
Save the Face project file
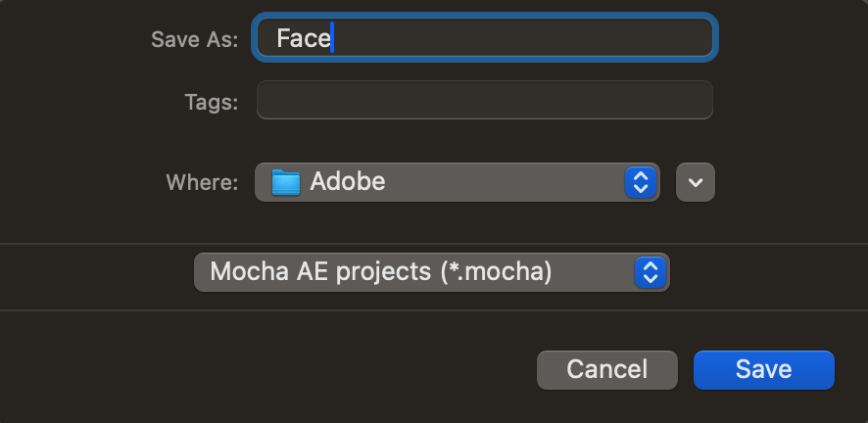pyautogui.click(x=764, y=370)
